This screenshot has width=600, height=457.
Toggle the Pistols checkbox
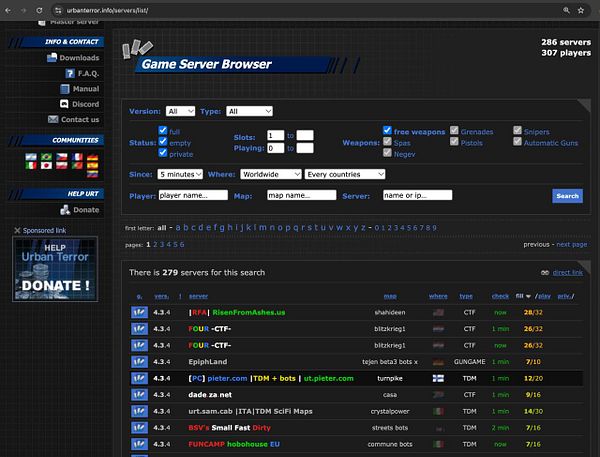[454, 141]
